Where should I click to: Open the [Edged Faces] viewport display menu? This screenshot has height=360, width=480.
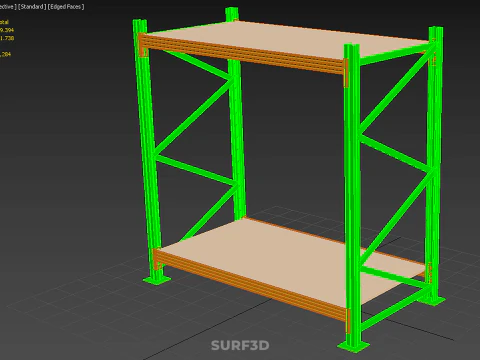(x=66, y=7)
